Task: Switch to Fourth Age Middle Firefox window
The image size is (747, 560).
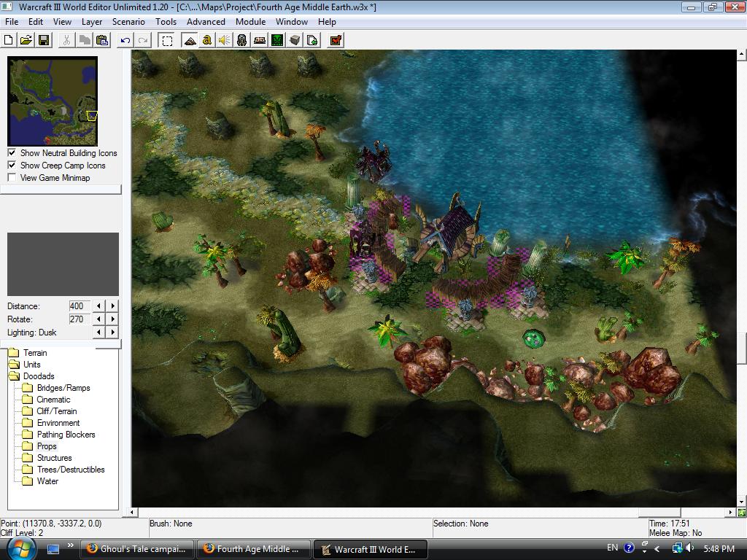Action: (254, 549)
